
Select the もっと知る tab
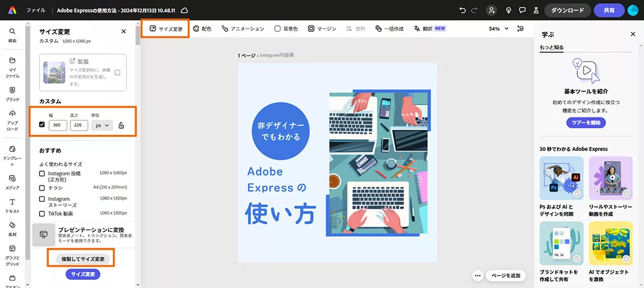coord(552,47)
